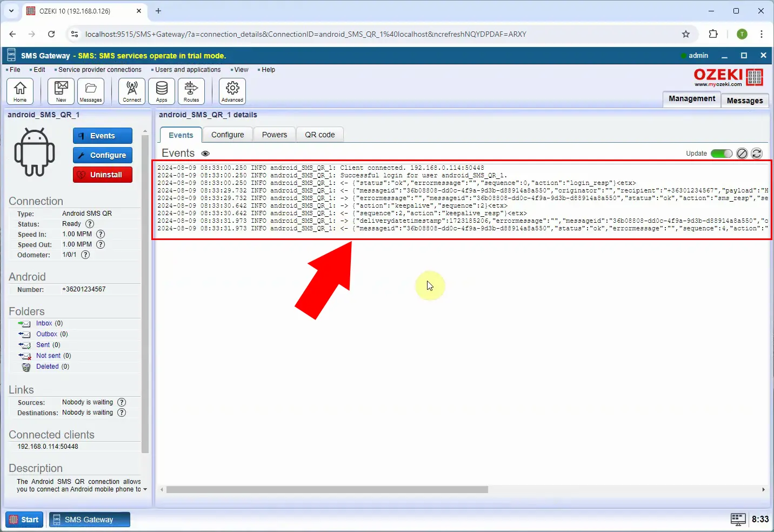774x532 pixels.
Task: Click the refresh events icon
Action: click(757, 154)
